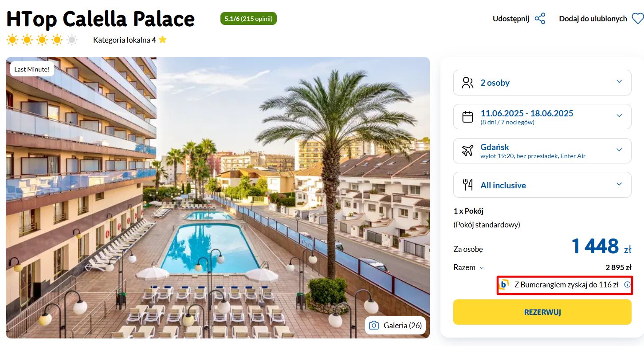Click the yellow REZERWUJ button
Image resolution: width=644 pixels, height=346 pixels.
click(542, 312)
